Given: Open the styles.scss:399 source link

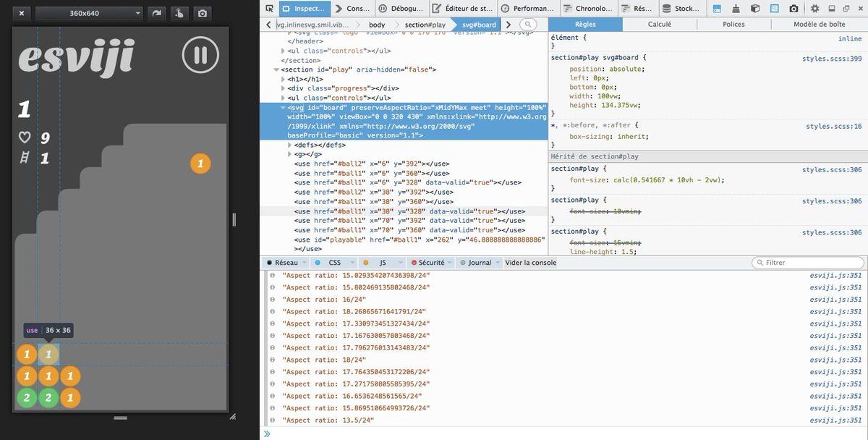Looking at the screenshot, I should point(832,59).
